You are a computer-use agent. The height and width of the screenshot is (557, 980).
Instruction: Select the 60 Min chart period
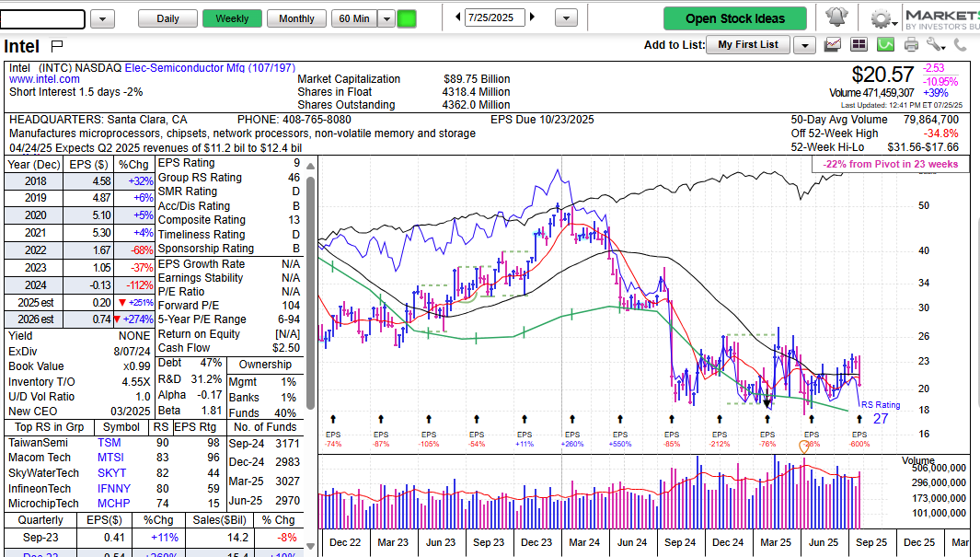point(354,18)
